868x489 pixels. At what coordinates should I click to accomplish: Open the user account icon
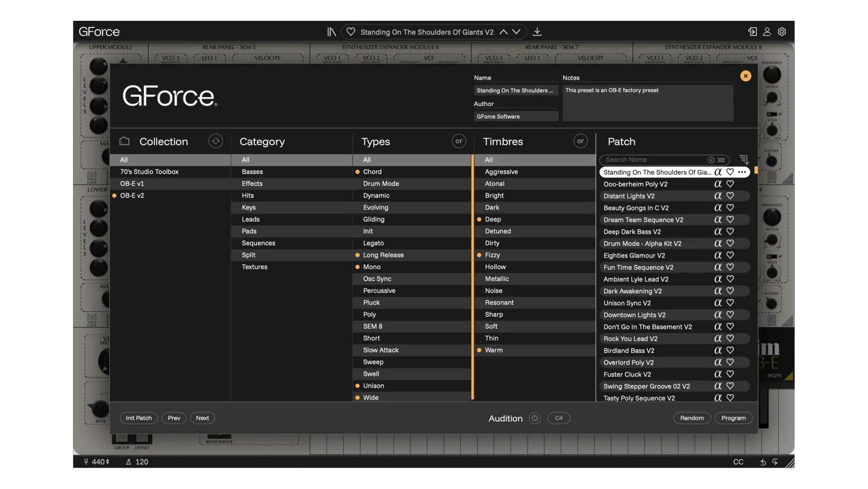tap(767, 32)
